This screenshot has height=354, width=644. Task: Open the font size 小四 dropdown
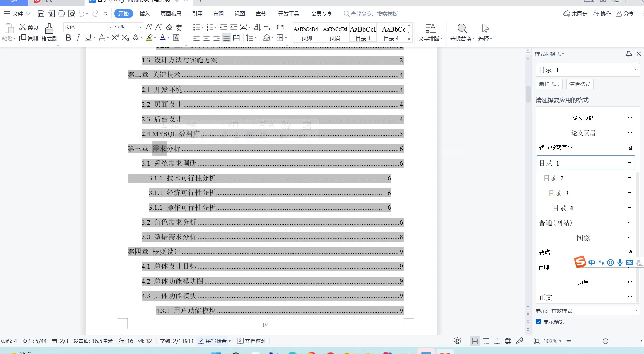pyautogui.click(x=140, y=27)
